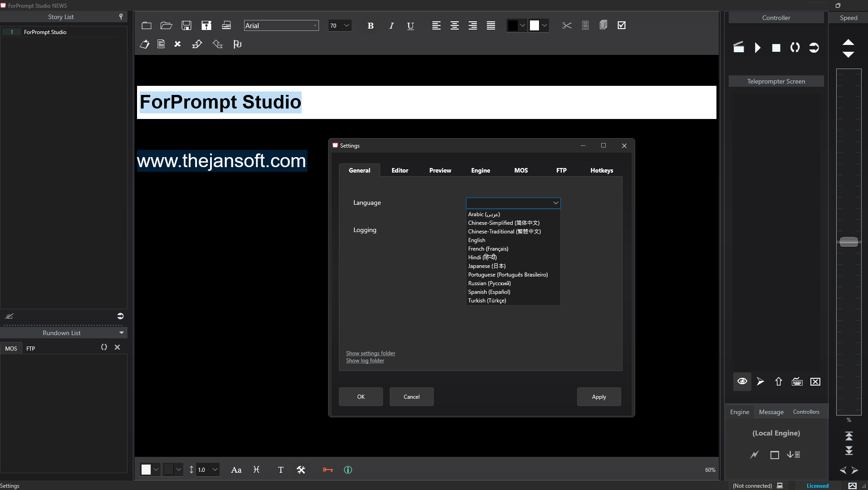
Task: Click the OK button in Settings
Action: point(361,397)
